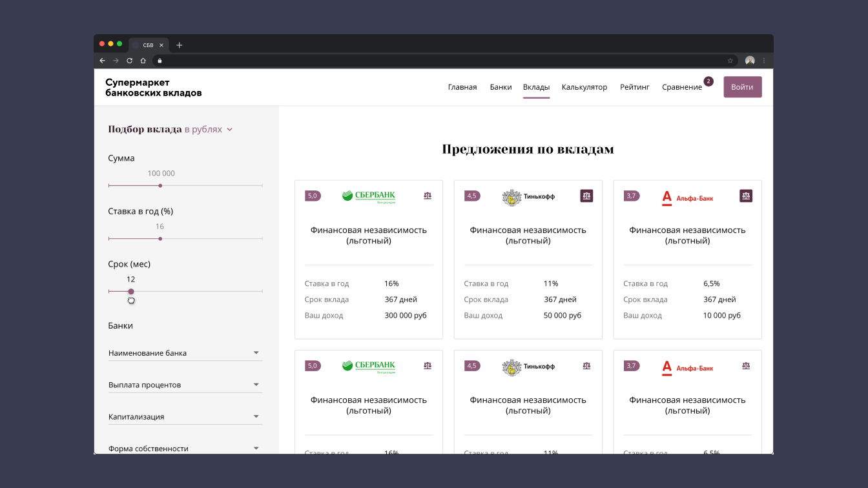Toggle compare icon on top Tinkoff card
Image resolution: width=868 pixels, height=488 pixels.
coord(586,196)
